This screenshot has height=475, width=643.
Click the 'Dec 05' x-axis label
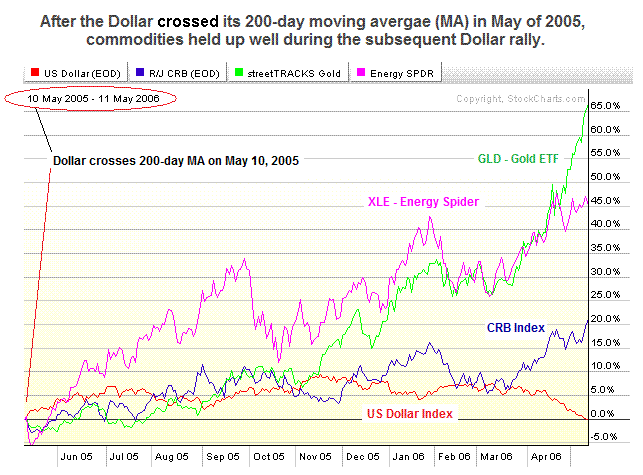click(363, 457)
